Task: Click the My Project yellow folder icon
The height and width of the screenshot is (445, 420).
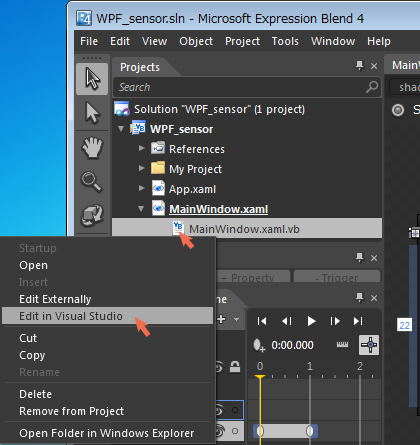Action: click(x=158, y=168)
